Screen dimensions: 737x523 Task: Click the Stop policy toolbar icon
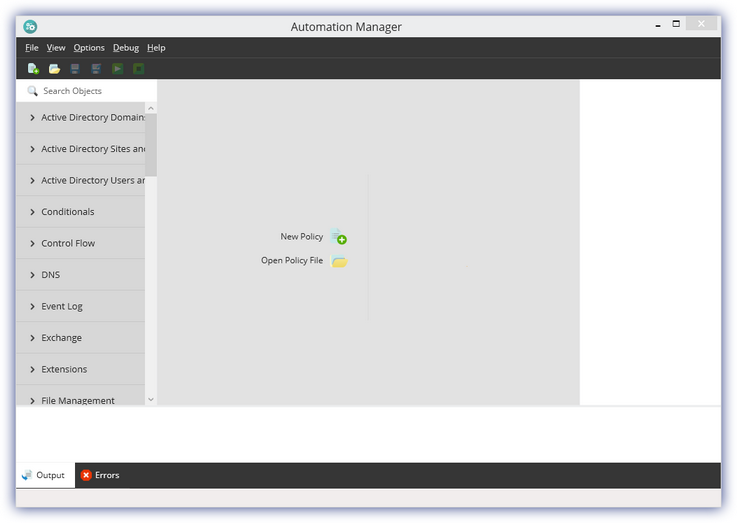click(x=139, y=69)
